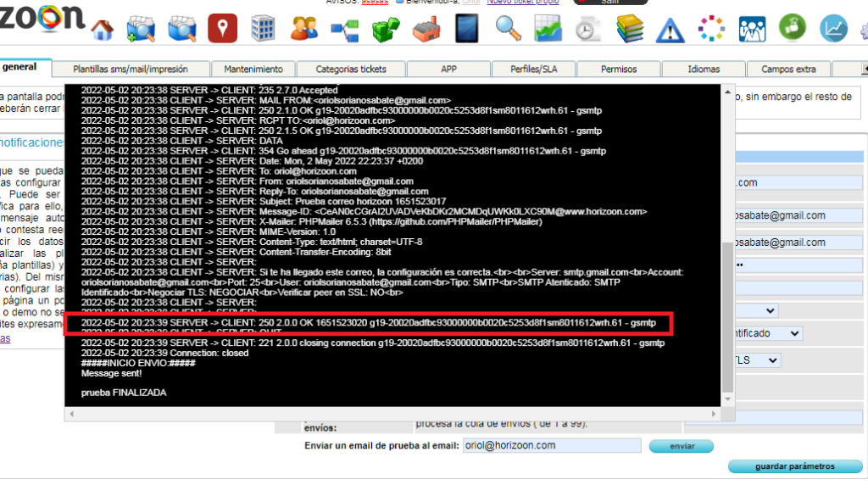868x485 pixels.
Task: Open the red map location pin icon
Action: [223, 28]
